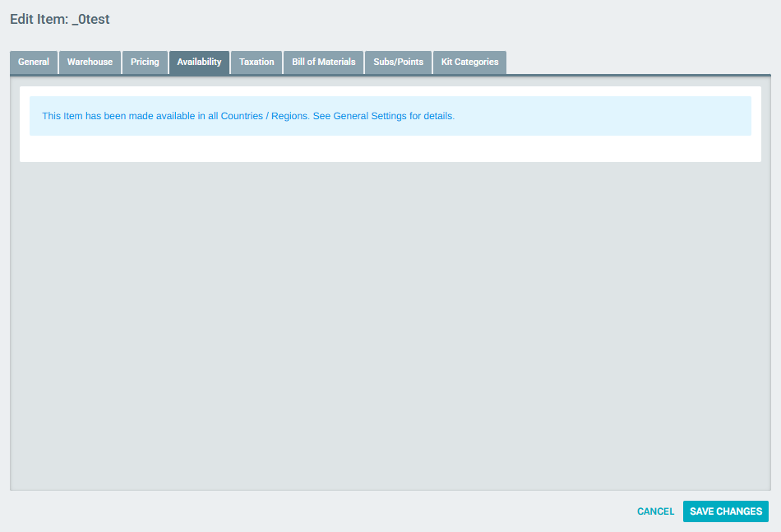This screenshot has width=781, height=532.
Task: Select the Kit Categories tab
Action: (x=469, y=62)
